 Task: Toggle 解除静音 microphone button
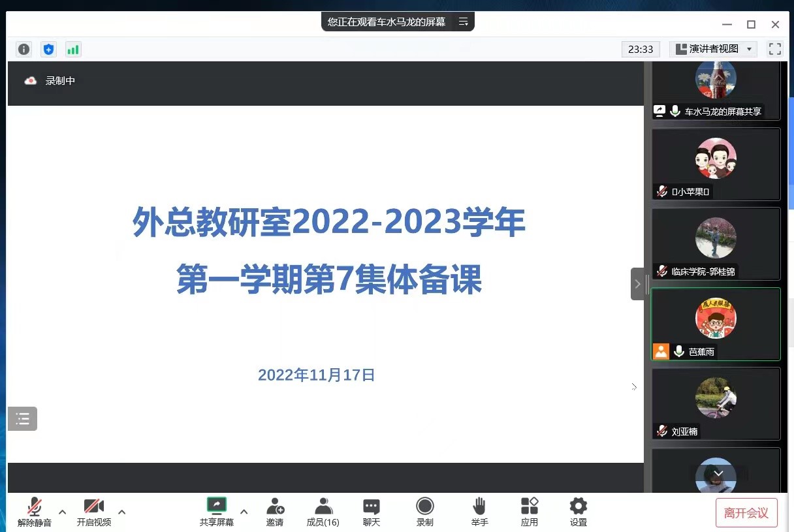[35, 511]
